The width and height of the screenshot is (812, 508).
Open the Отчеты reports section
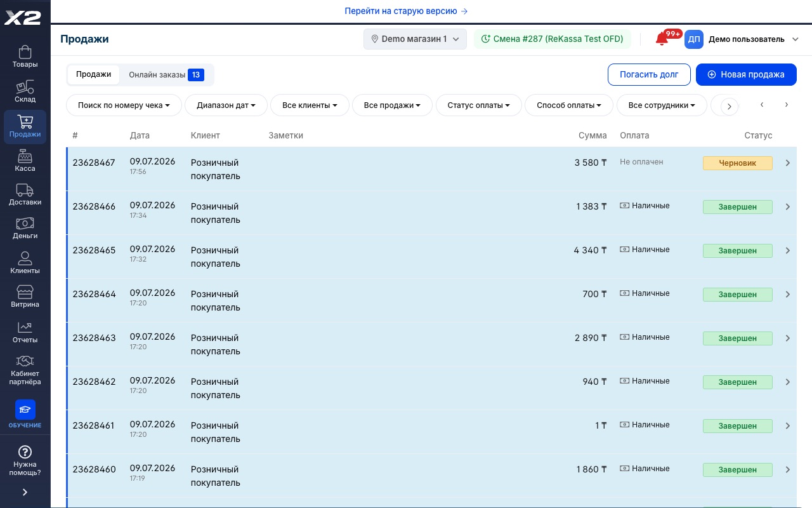point(25,332)
